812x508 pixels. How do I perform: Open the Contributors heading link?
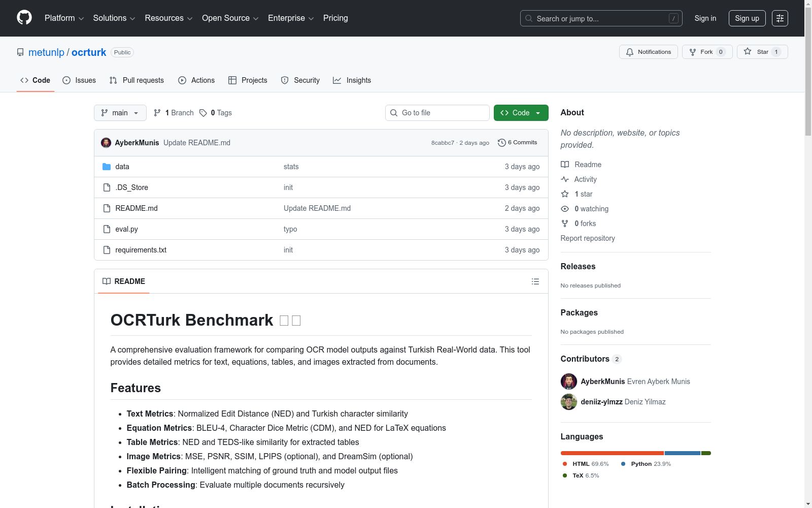591,359
